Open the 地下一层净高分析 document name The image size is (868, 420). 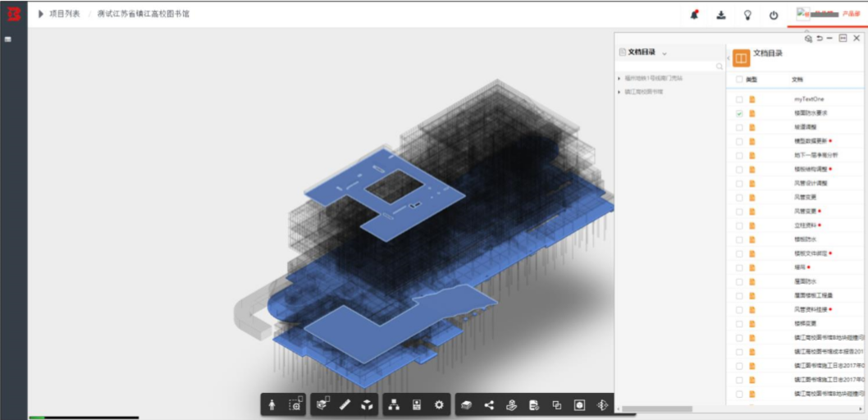click(x=816, y=156)
